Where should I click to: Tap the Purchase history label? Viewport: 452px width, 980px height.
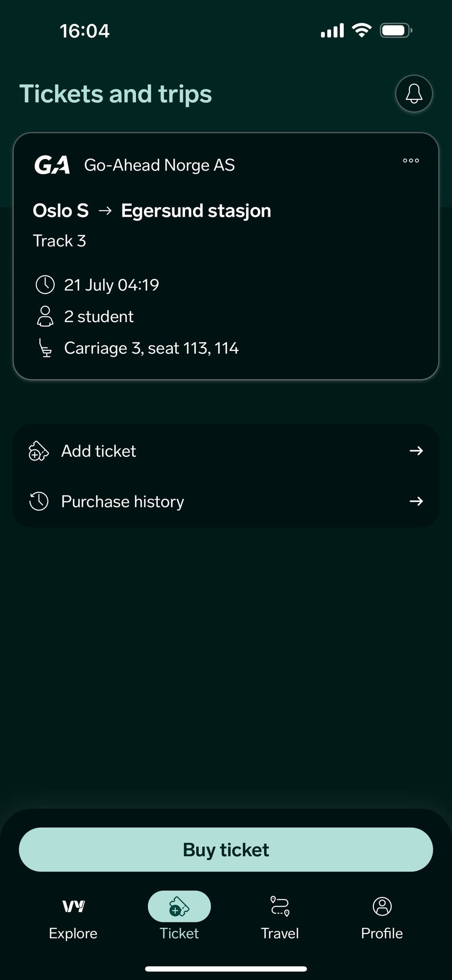coord(122,502)
